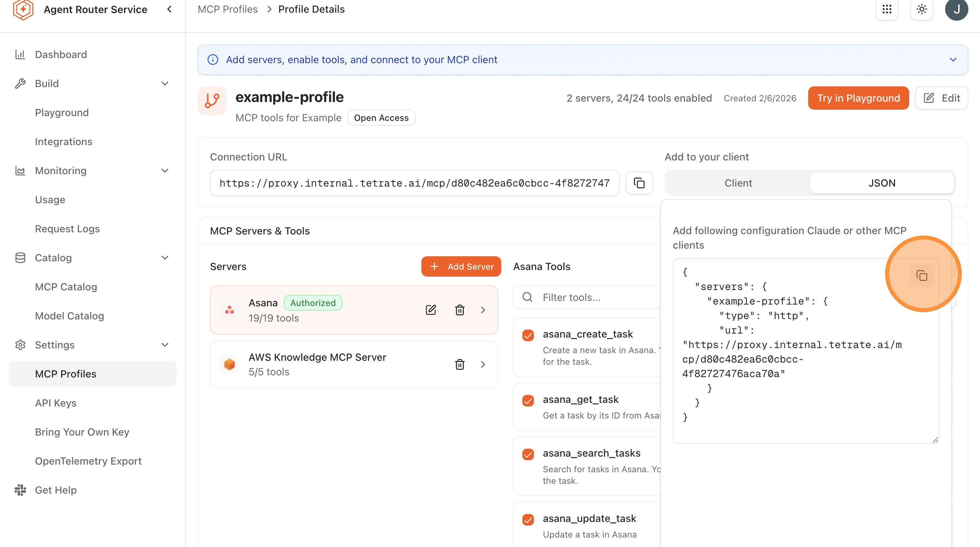
Task: Click the Catalog database icon
Action: click(x=20, y=258)
